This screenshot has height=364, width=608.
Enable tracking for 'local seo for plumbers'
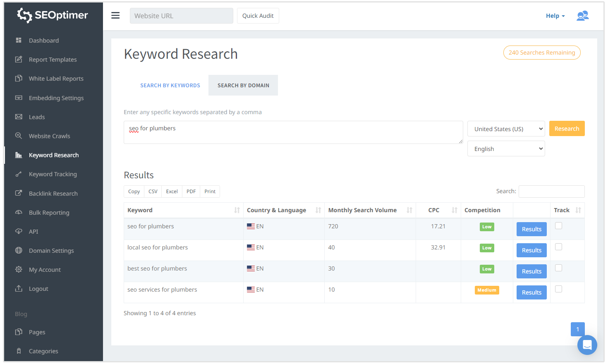[x=558, y=247]
